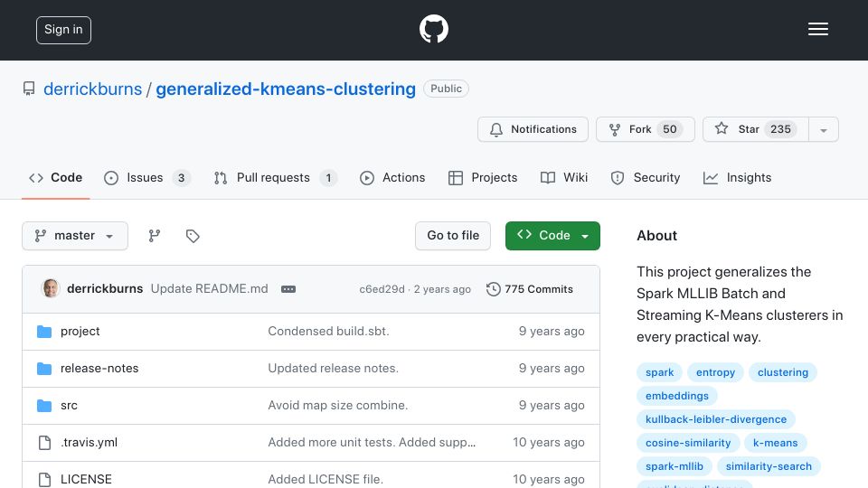Select the similarity-search topic tag
868x488 pixels.
tap(769, 466)
